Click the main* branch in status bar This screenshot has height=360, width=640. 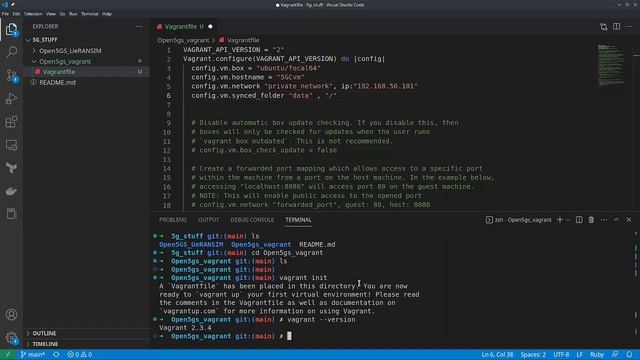(x=33, y=354)
